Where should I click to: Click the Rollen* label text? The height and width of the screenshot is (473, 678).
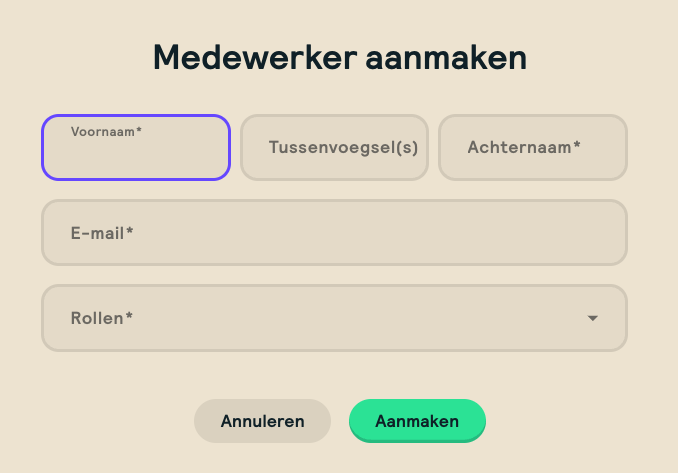point(102,319)
